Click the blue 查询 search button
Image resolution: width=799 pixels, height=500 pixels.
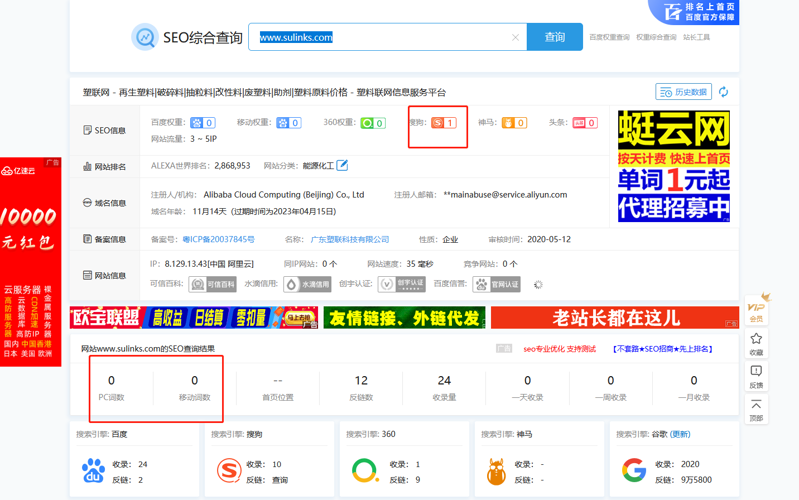coord(554,37)
